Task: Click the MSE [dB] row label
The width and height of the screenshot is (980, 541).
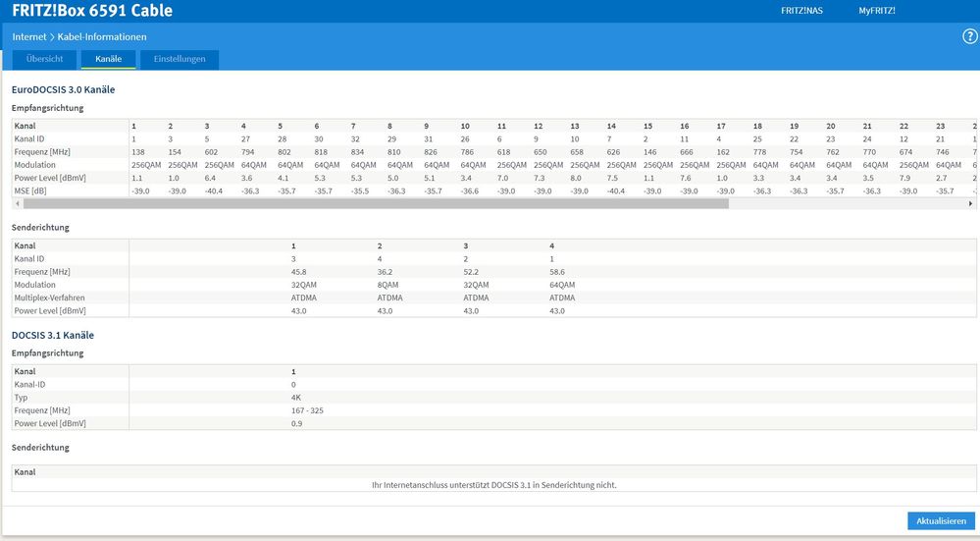Action: [30, 191]
